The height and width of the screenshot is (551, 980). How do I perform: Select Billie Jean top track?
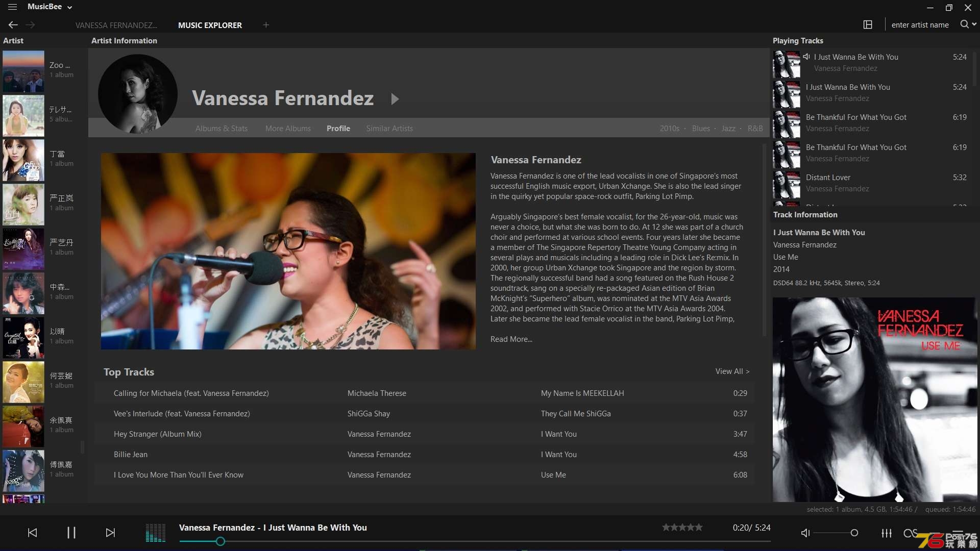click(424, 455)
